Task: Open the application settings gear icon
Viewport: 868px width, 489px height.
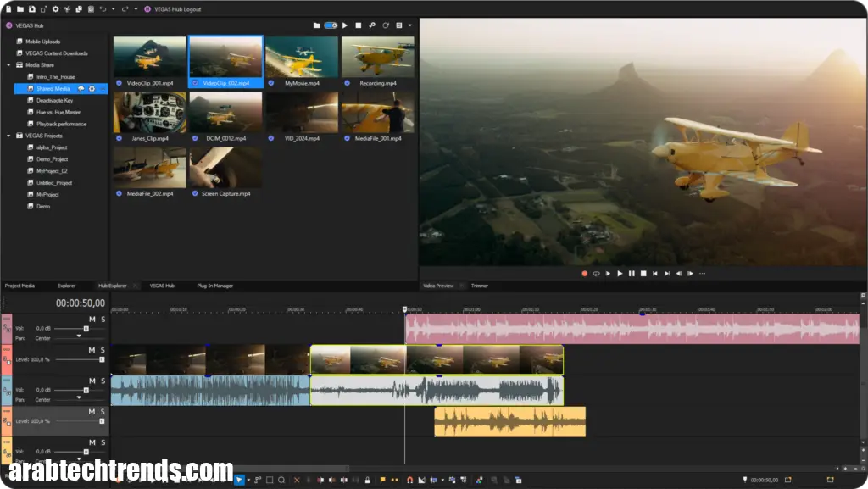Action: [x=56, y=8]
